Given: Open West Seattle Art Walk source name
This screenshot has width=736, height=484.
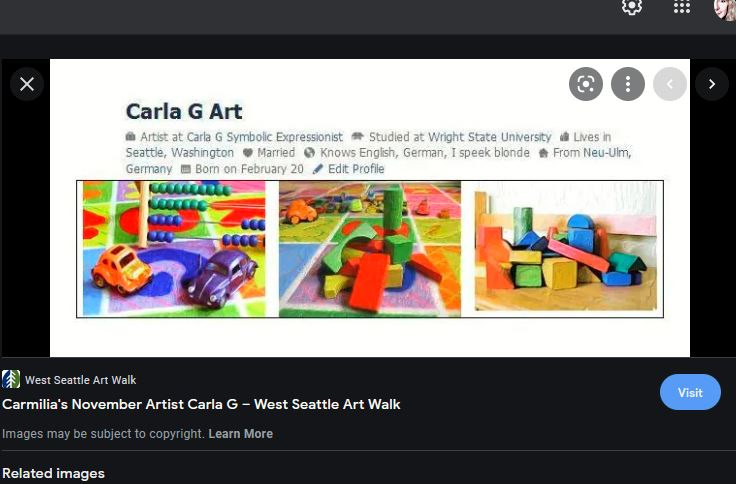Looking at the screenshot, I should [80, 380].
